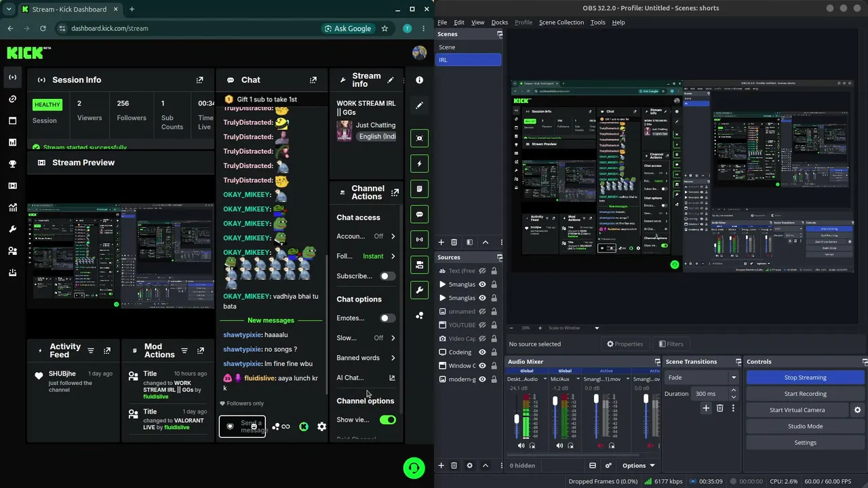
Task: Turn off the Show viewer count switch
Action: 388,420
